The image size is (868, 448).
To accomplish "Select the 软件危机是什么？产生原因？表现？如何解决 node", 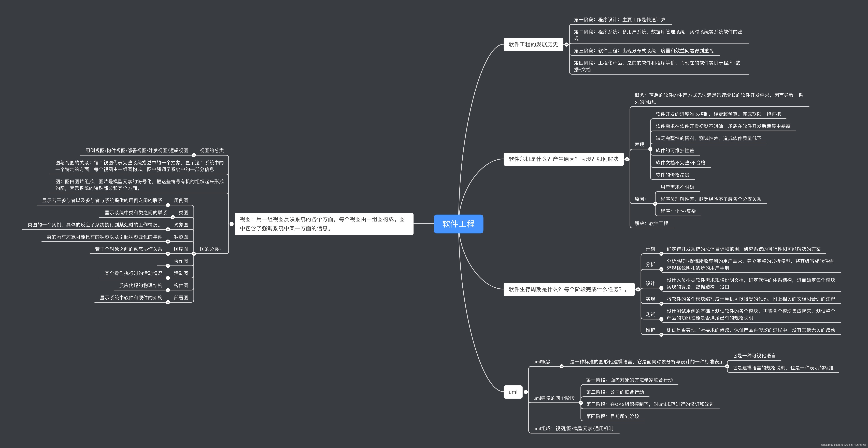I will pyautogui.click(x=564, y=159).
